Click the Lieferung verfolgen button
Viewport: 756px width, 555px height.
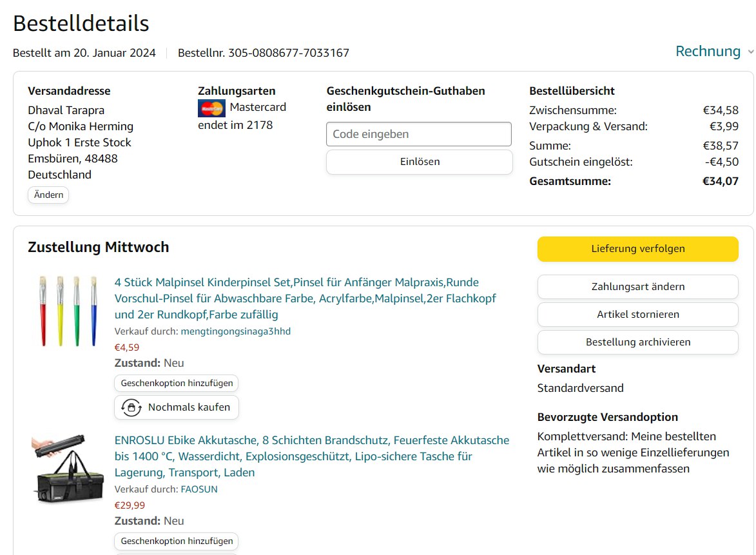click(637, 249)
